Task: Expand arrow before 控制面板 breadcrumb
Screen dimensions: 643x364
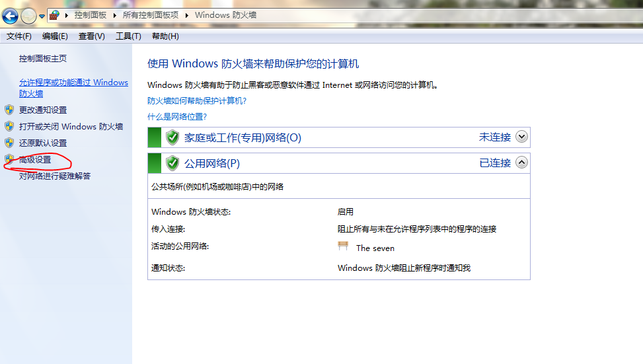Action: coord(67,16)
